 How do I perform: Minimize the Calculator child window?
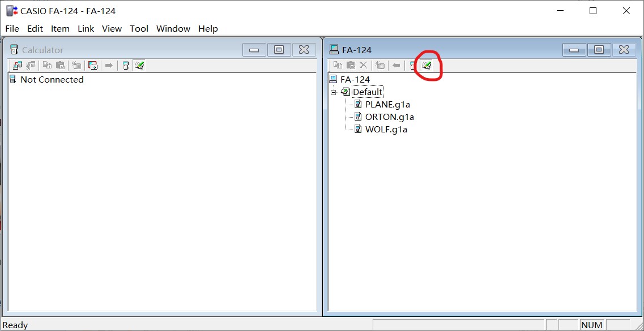pos(254,50)
